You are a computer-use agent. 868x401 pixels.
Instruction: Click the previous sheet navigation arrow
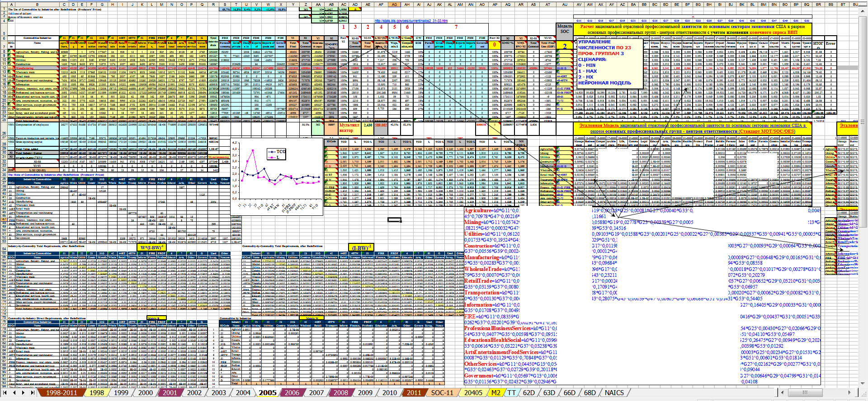pos(14,393)
